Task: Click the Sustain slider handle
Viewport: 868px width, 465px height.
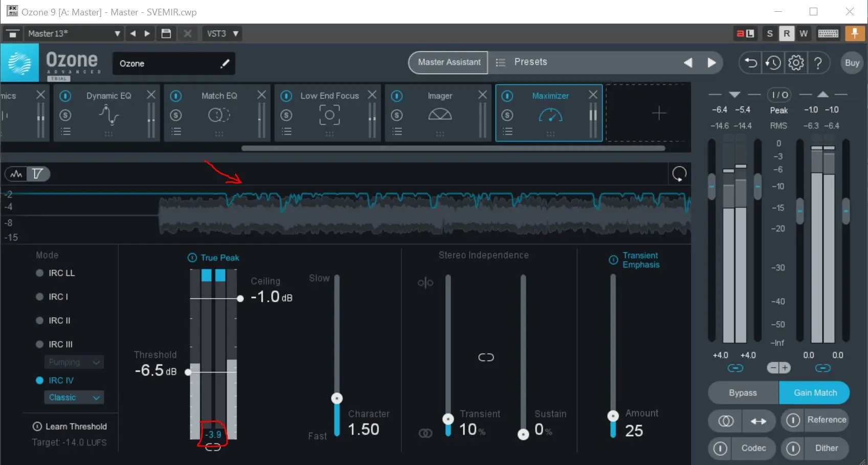Action: 523,434
